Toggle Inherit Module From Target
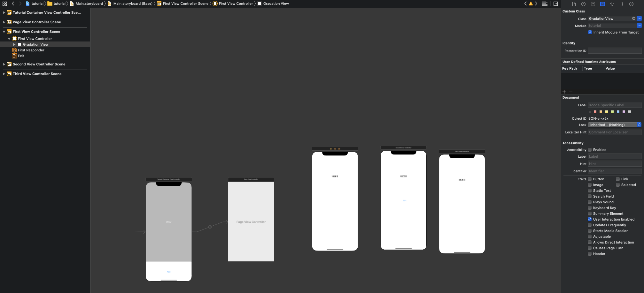 pyautogui.click(x=590, y=32)
